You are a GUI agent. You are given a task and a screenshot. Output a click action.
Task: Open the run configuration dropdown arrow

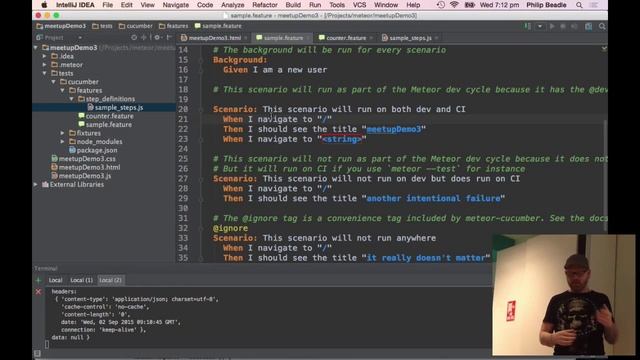pos(540,27)
